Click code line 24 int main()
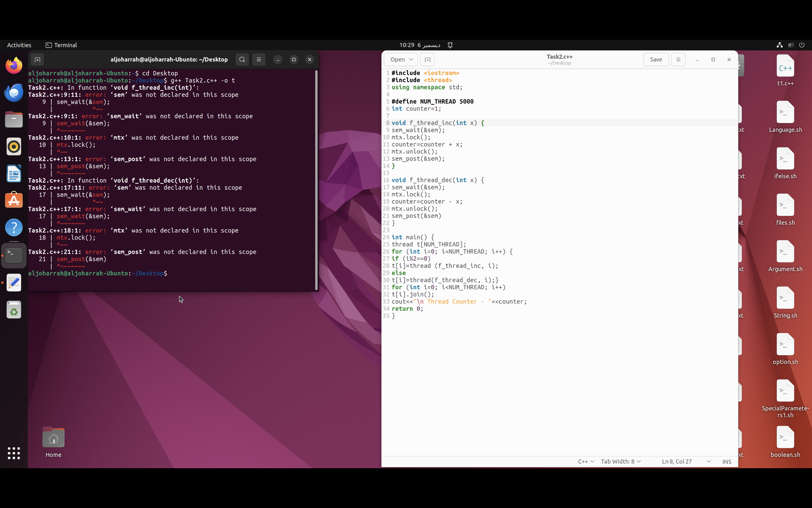This screenshot has width=812, height=508. [x=412, y=237]
